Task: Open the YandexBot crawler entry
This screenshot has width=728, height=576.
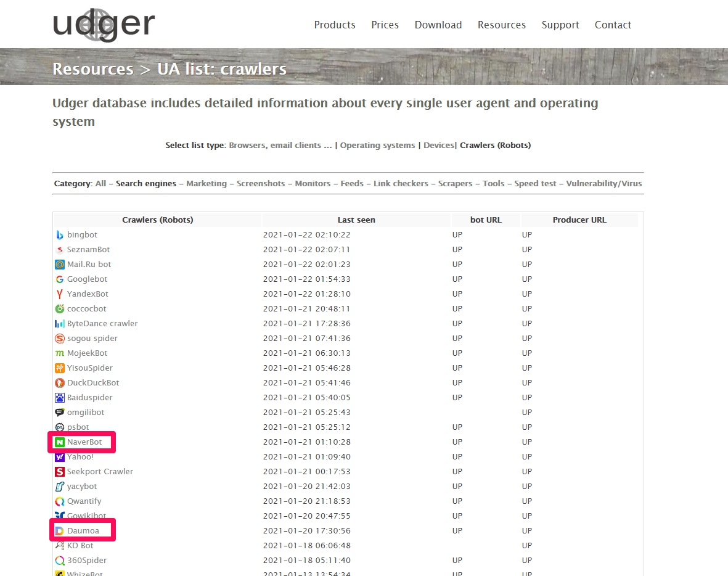Action: (x=88, y=294)
